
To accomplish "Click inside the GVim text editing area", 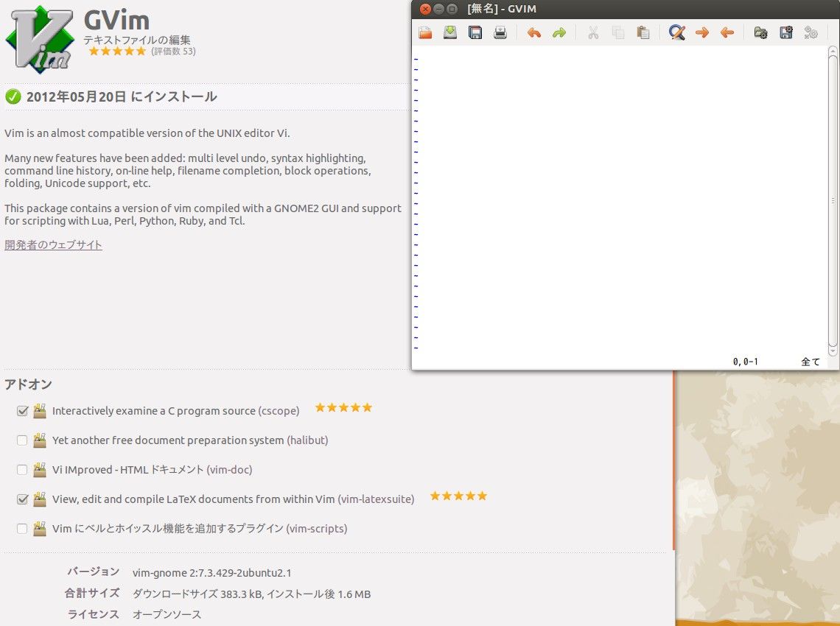I will click(621, 201).
